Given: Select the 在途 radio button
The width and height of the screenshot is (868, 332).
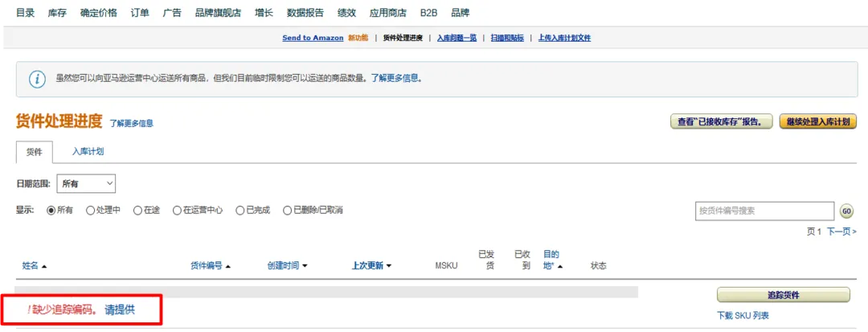Looking at the screenshot, I should point(138,211).
